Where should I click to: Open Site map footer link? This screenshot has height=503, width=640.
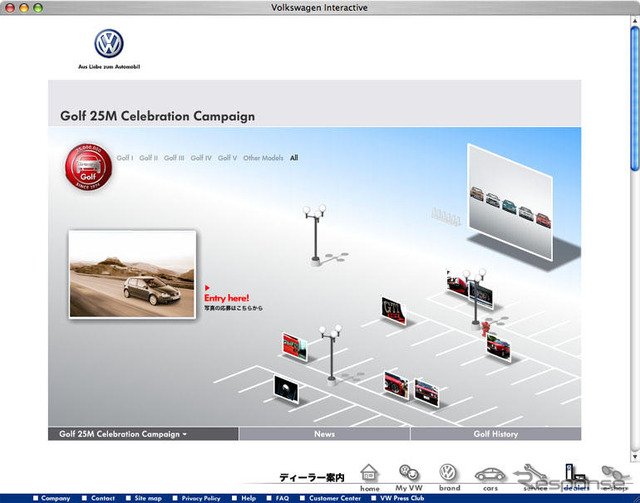coord(144,498)
